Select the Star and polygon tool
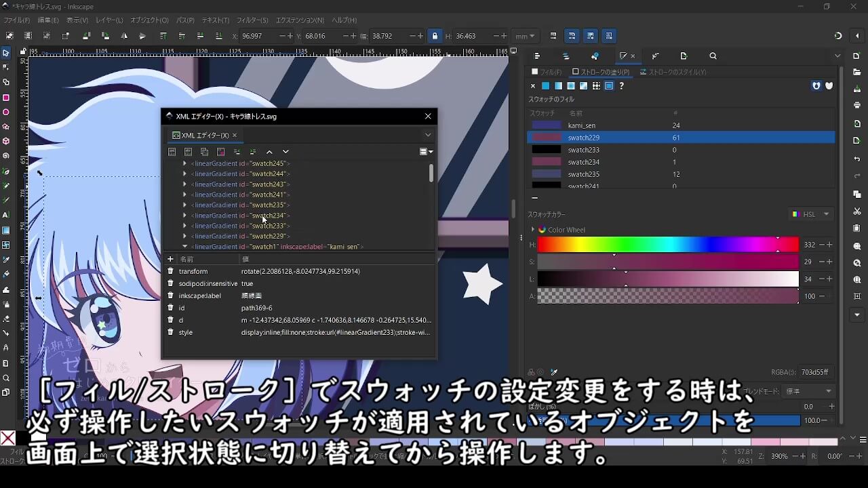This screenshot has width=868, height=488. pyautogui.click(x=6, y=127)
